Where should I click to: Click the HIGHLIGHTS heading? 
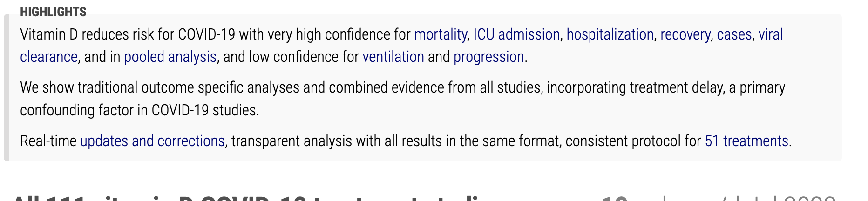(53, 12)
